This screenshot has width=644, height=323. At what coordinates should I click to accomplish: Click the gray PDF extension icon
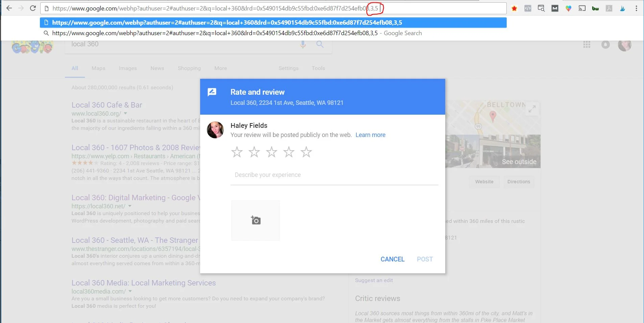[x=609, y=8]
